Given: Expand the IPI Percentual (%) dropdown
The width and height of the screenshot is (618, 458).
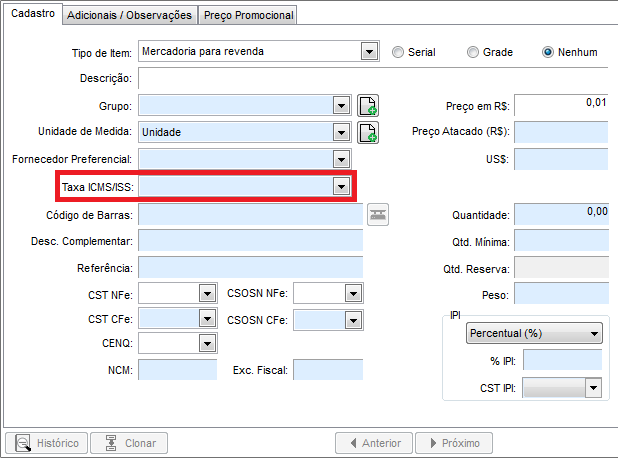Looking at the screenshot, I should (x=595, y=334).
